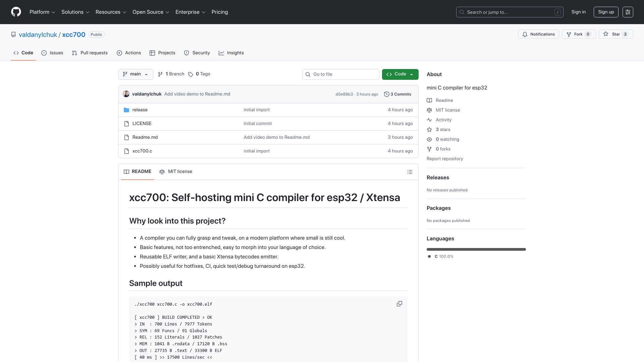Viewport: 644px width, 362px height.
Task: Select the MIT license tab in README panel
Action: [x=176, y=172]
